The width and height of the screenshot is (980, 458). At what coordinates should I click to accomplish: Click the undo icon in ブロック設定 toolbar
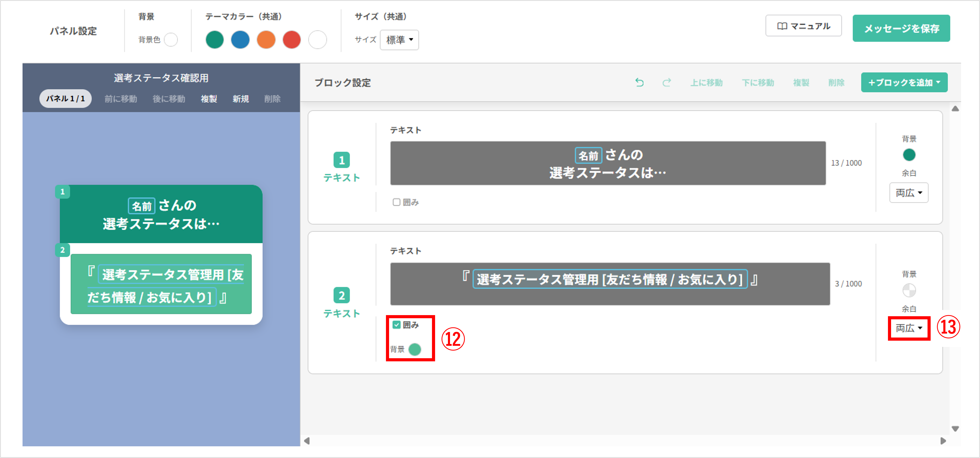click(639, 82)
